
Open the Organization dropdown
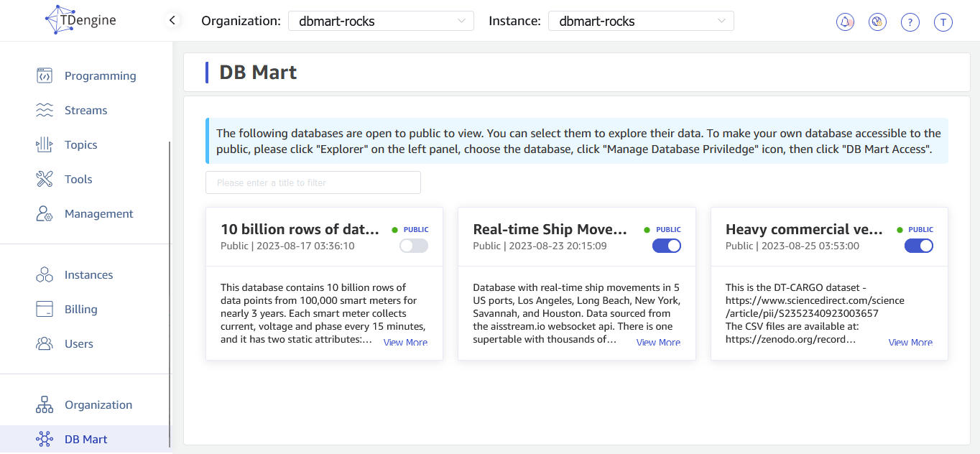(x=381, y=22)
